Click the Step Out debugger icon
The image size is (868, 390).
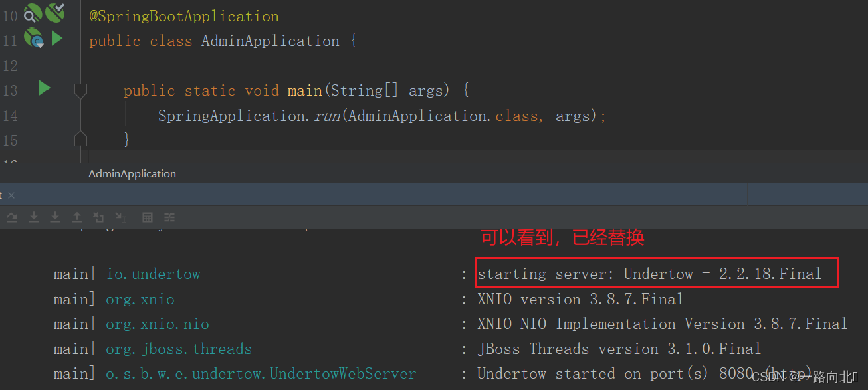[77, 217]
